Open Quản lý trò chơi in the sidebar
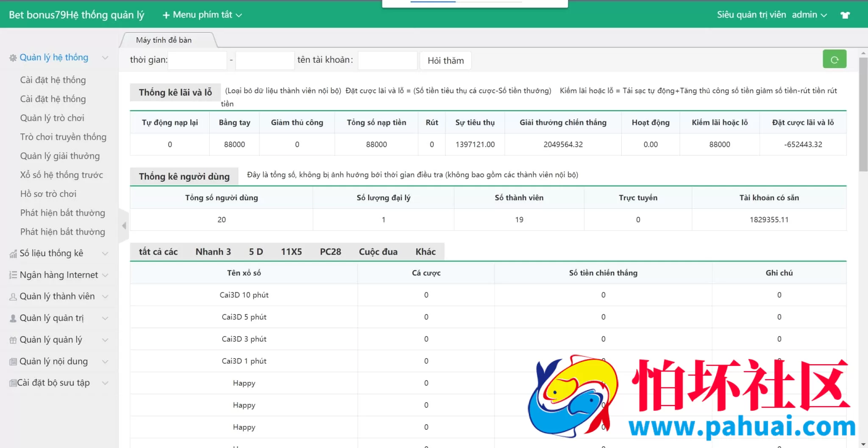868x448 pixels. point(52,118)
